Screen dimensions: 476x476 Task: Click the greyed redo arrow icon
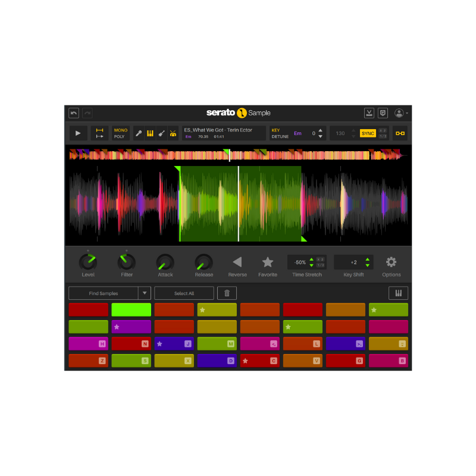pos(87,113)
